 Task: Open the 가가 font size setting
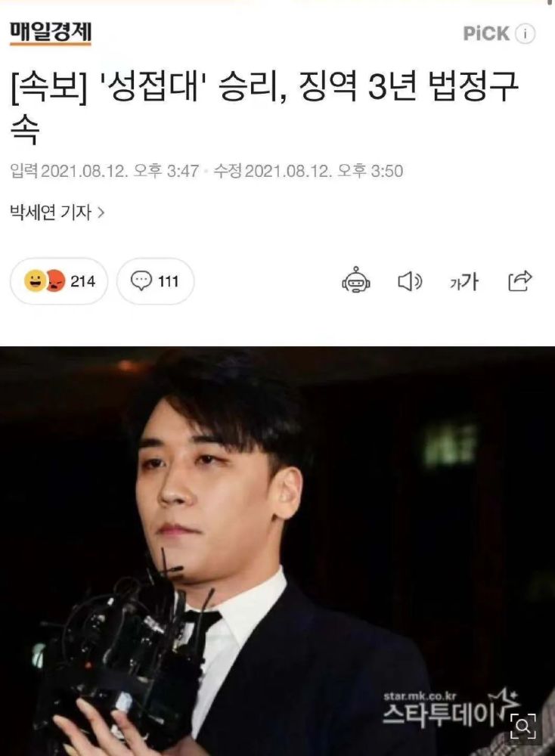464,281
